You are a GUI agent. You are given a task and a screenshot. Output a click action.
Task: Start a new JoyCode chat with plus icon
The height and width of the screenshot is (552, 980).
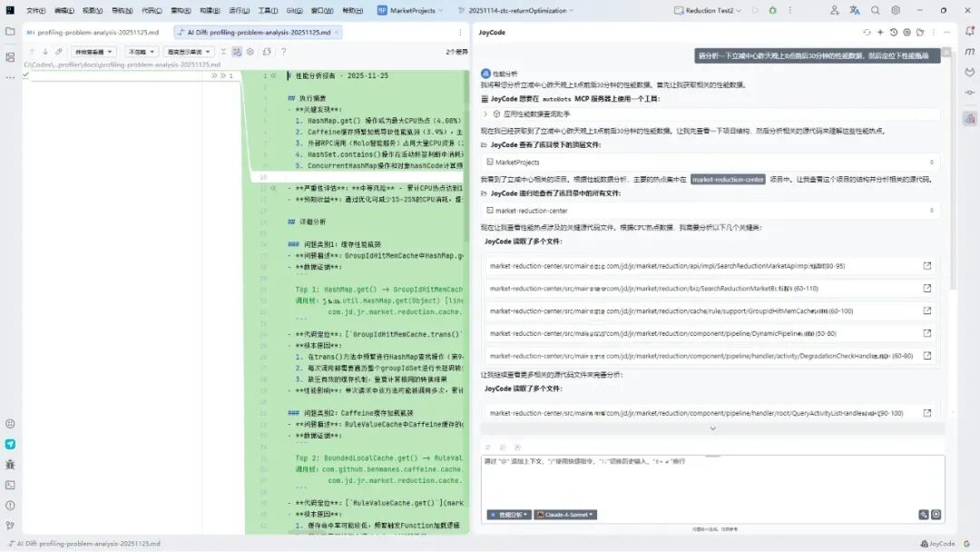point(880,32)
